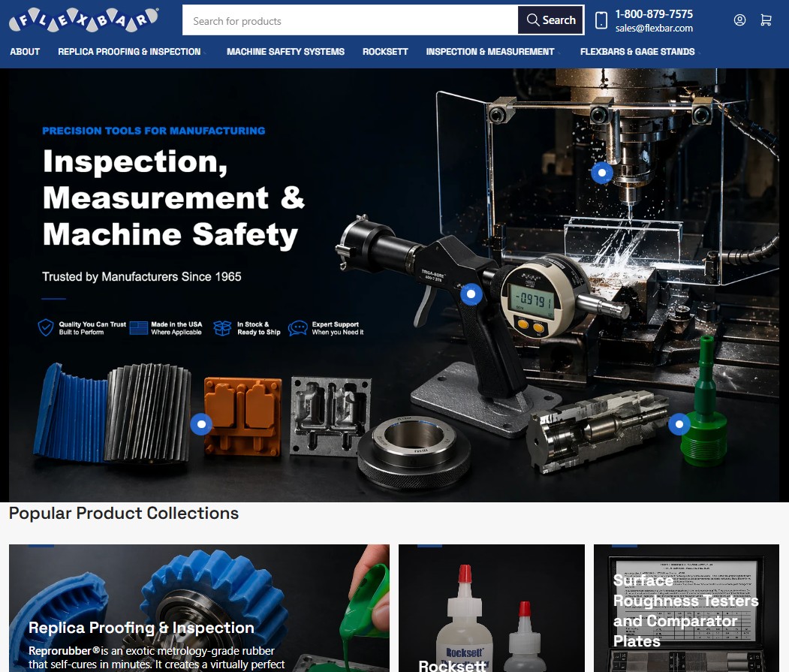The width and height of the screenshot is (789, 672).
Task: Click the Popular Product Collections heading
Action: [x=124, y=513]
